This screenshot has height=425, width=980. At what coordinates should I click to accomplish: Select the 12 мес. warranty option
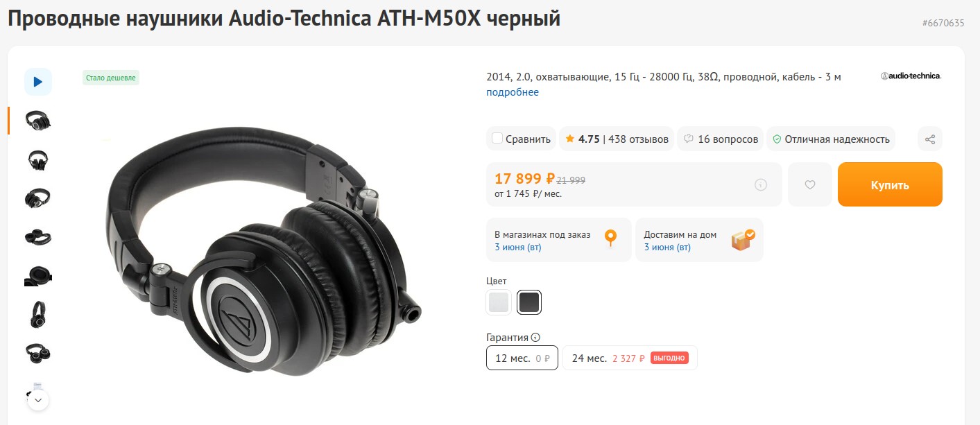[x=522, y=358]
